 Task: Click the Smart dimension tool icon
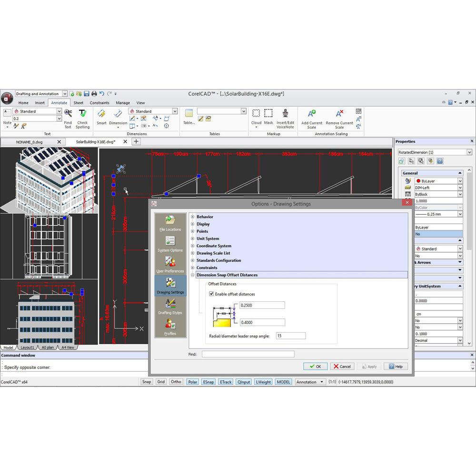[101, 114]
